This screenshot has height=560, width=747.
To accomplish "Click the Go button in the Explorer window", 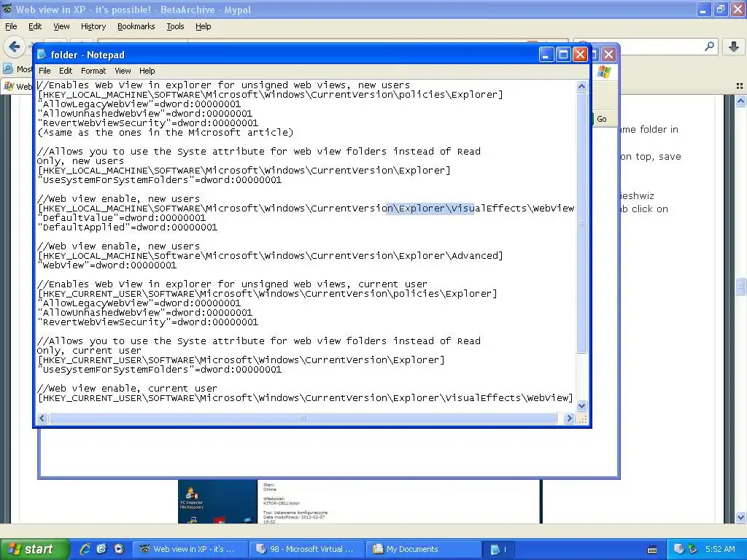I will [x=601, y=119].
